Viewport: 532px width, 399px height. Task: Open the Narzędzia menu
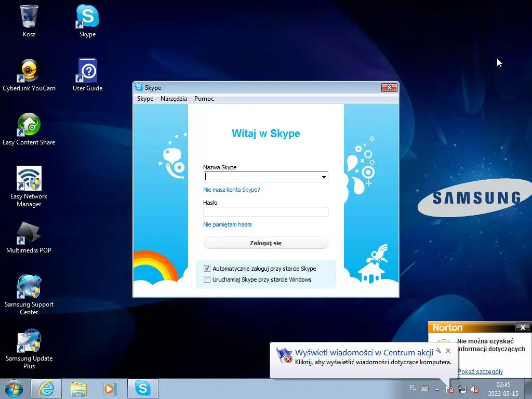pos(174,99)
